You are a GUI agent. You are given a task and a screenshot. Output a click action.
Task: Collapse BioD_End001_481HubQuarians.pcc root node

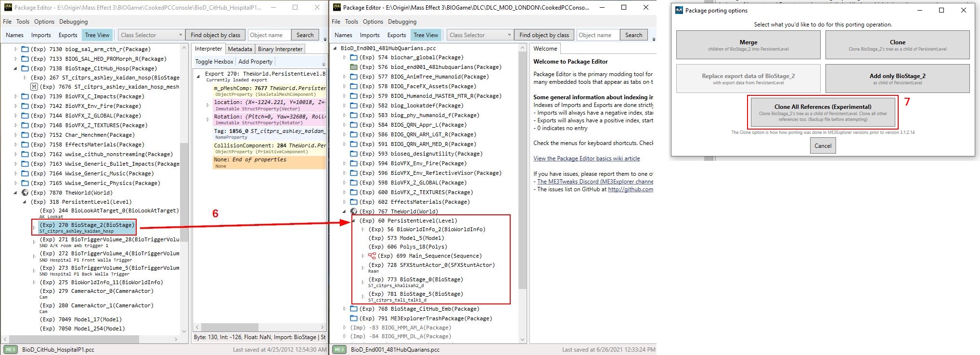pos(335,48)
